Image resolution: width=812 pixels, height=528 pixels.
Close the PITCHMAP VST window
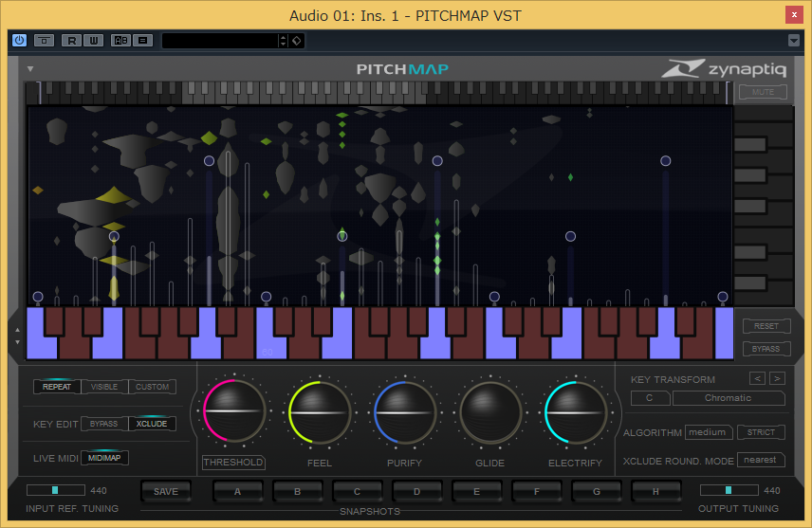click(794, 15)
